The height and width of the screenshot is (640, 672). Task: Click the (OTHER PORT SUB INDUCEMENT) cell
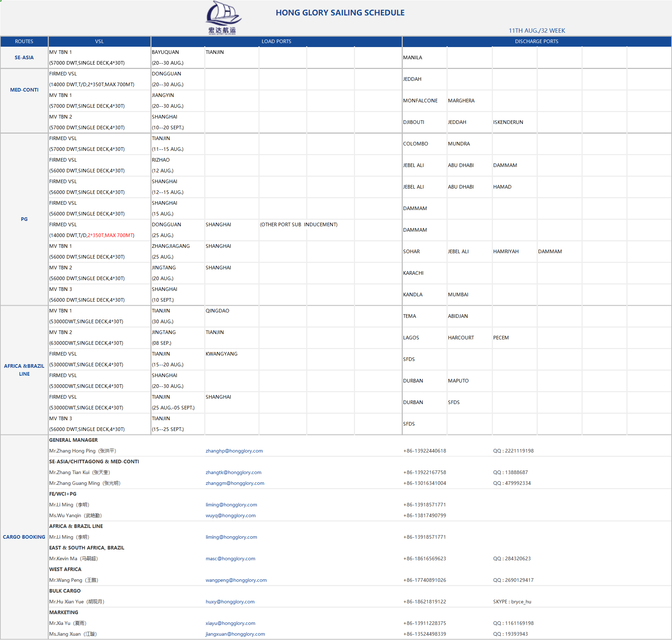(299, 224)
